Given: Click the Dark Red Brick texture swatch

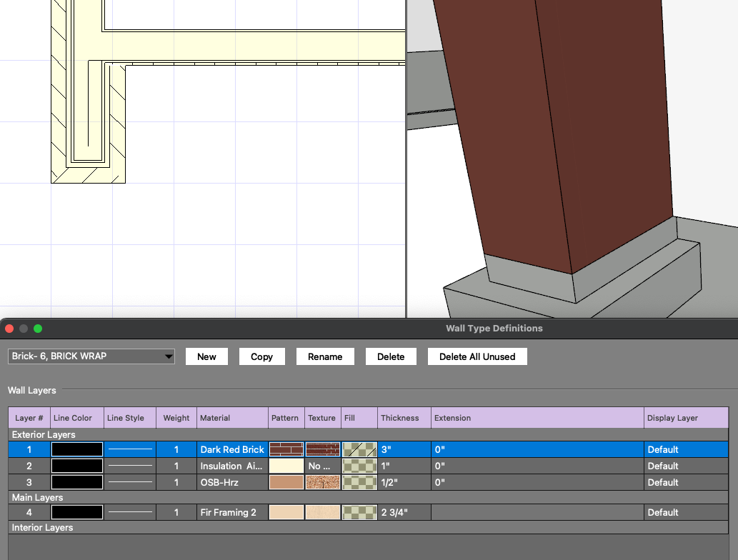Looking at the screenshot, I should click(322, 449).
